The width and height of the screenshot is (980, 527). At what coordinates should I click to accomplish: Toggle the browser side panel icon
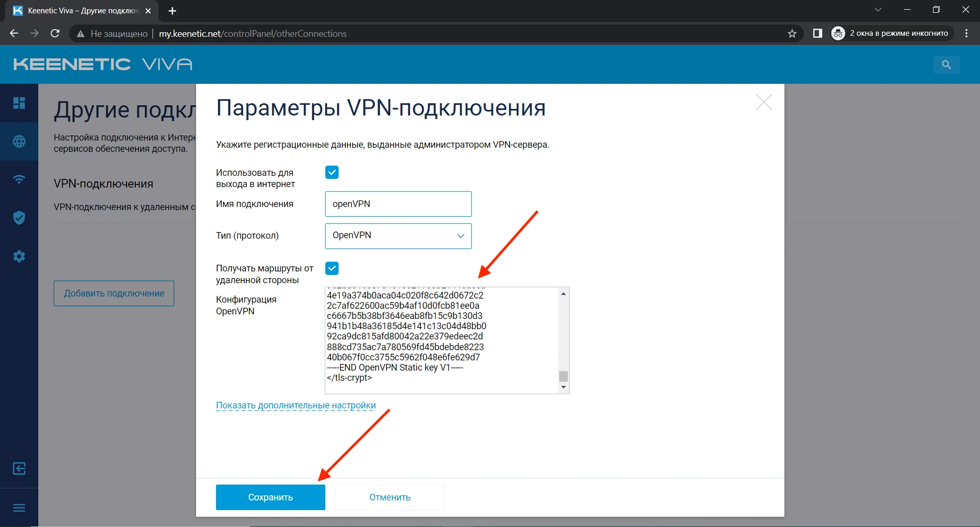point(817,33)
